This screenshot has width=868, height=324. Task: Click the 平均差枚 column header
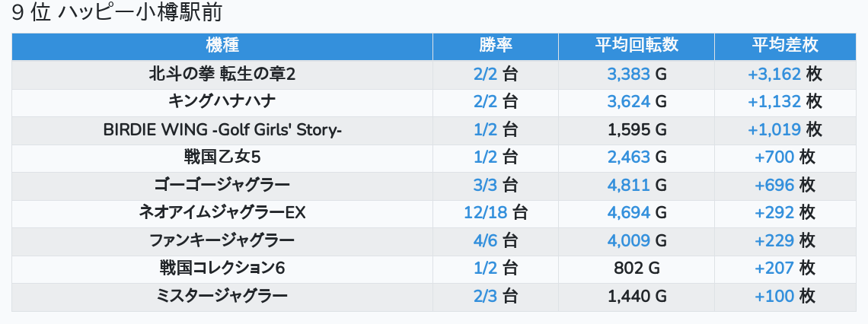coord(785,46)
